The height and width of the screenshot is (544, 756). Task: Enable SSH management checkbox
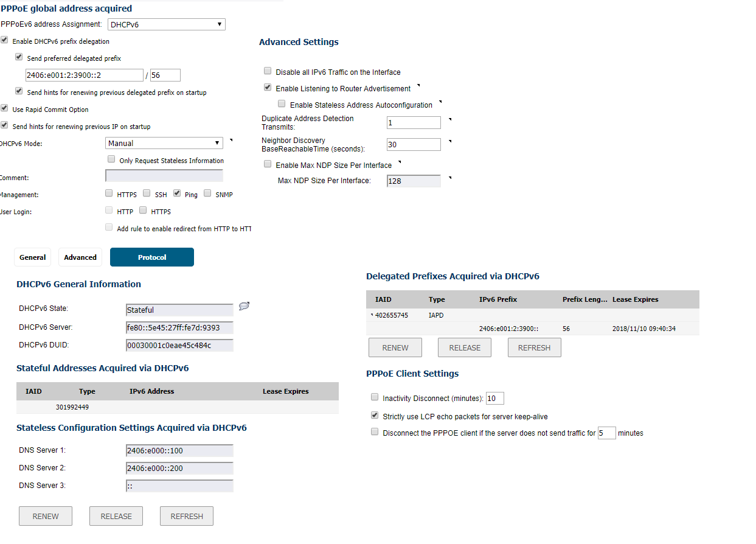coord(147,194)
